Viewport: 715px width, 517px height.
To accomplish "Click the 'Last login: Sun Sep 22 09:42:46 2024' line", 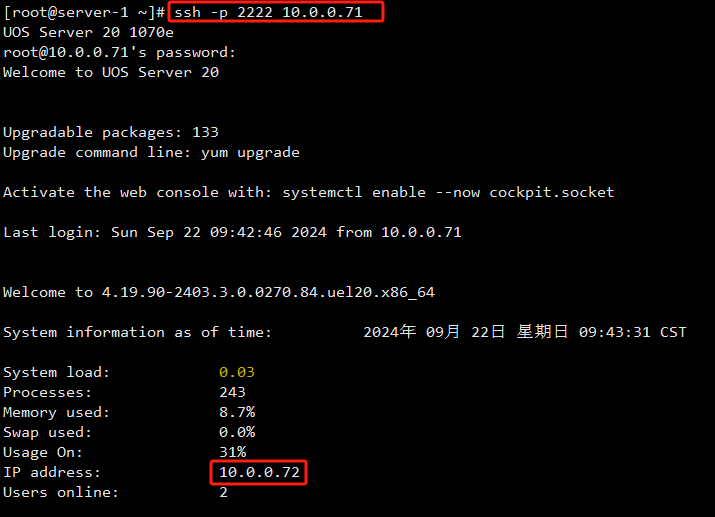I will (233, 233).
